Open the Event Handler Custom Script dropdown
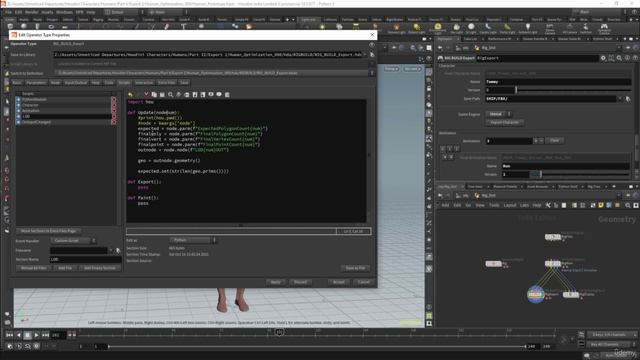Screen dimensions: 640x360 tap(73, 241)
